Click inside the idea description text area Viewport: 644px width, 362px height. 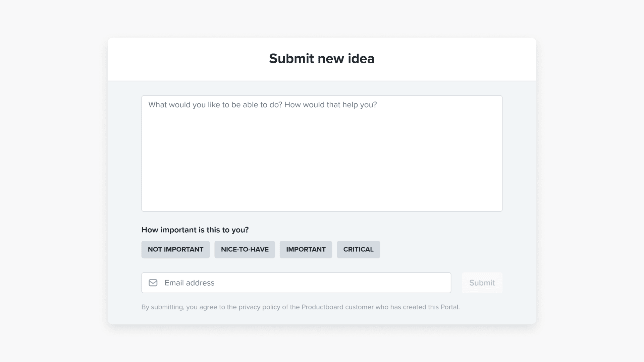[x=322, y=153]
